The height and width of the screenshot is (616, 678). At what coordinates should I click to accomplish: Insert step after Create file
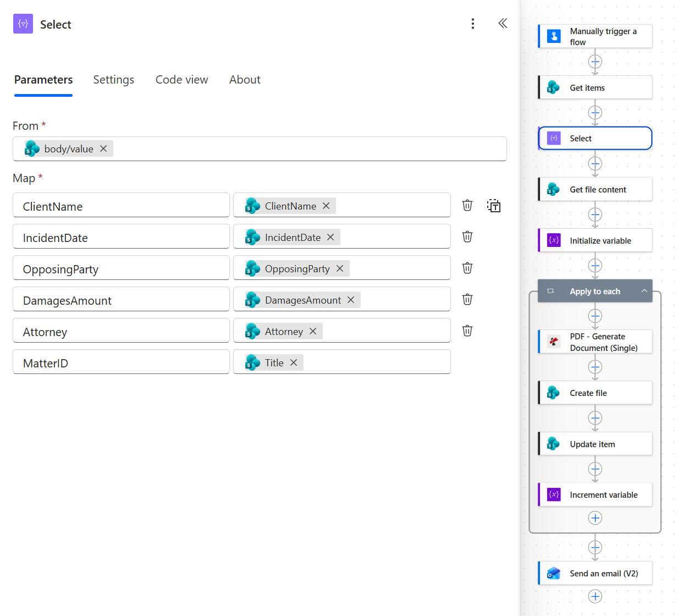pyautogui.click(x=595, y=418)
